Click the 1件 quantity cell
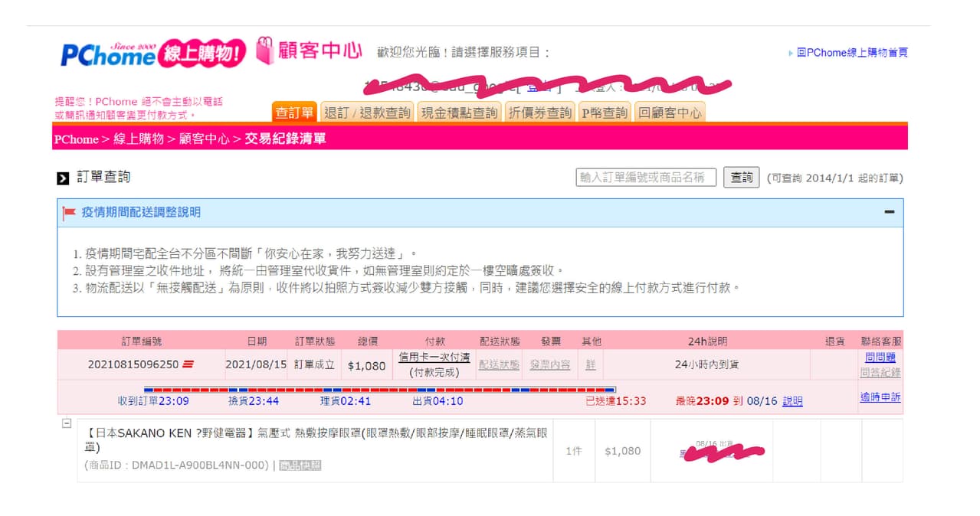Screen dimensions: 980x516 pyautogui.click(x=574, y=451)
